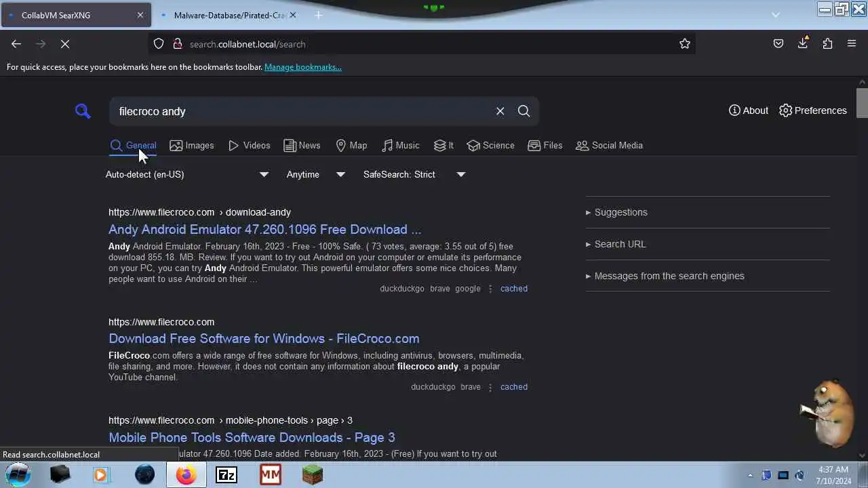Open Mobile Phone Tools Software Downloads result
Image resolution: width=868 pixels, height=488 pixels.
pyautogui.click(x=252, y=437)
